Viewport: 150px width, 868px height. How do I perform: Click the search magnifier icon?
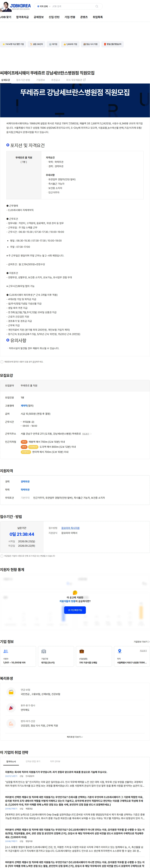(x=97, y=6)
